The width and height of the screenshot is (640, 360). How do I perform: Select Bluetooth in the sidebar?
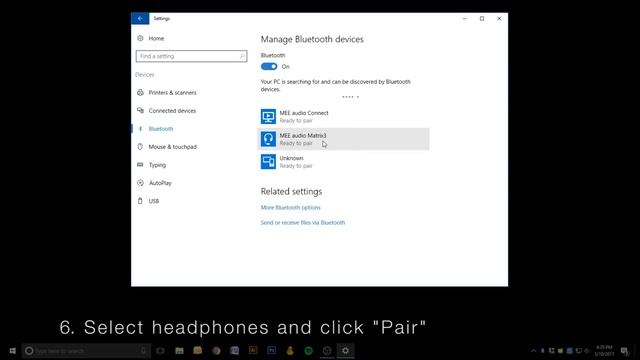pos(161,129)
